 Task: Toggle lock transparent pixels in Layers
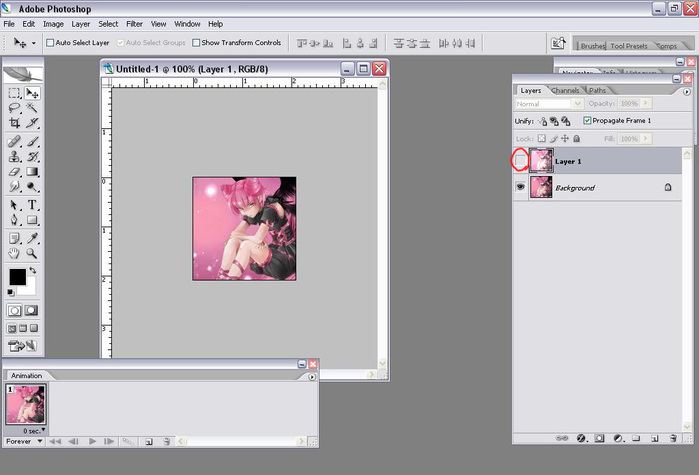[x=542, y=139]
